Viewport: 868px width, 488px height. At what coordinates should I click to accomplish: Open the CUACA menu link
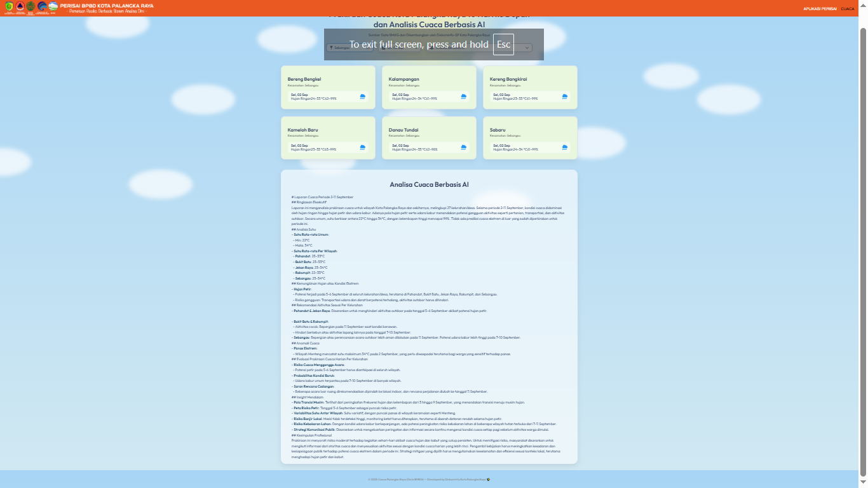848,9
